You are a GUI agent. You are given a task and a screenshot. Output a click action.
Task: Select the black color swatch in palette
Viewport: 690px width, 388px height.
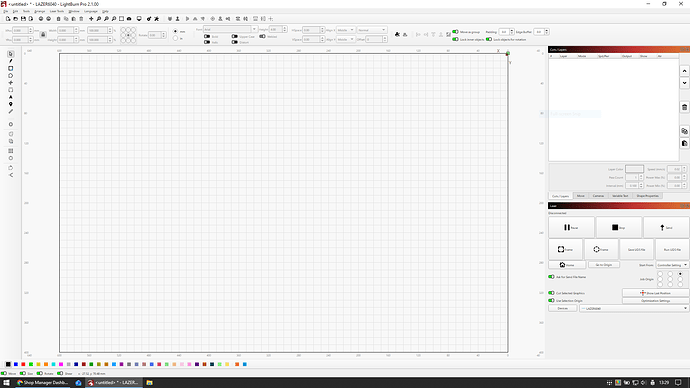click(x=8, y=364)
